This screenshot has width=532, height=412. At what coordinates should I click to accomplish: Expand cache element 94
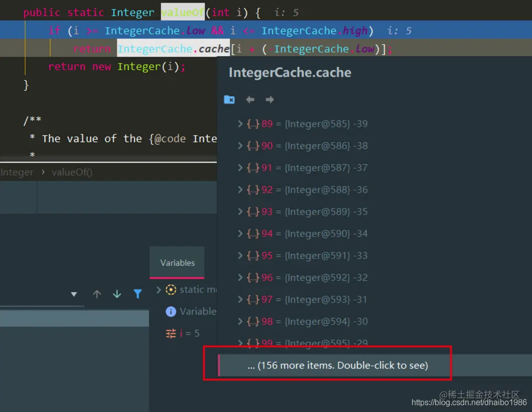pyautogui.click(x=240, y=233)
